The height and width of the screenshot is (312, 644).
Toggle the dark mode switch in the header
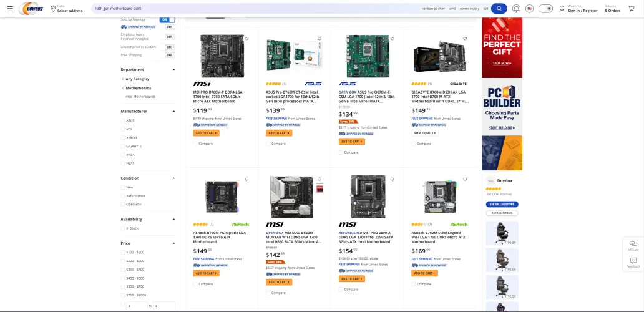pos(545,9)
